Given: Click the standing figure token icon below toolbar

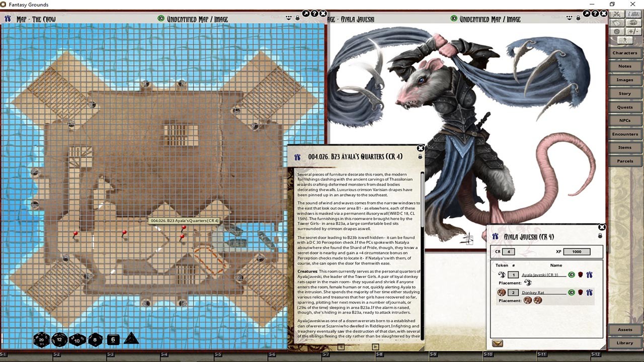Looking at the screenshot, I should point(624,40).
